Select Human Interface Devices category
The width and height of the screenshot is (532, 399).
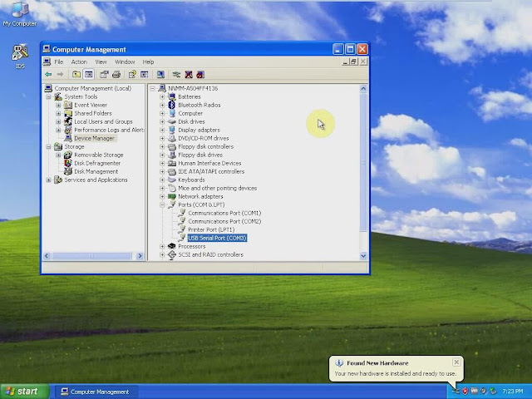click(209, 163)
